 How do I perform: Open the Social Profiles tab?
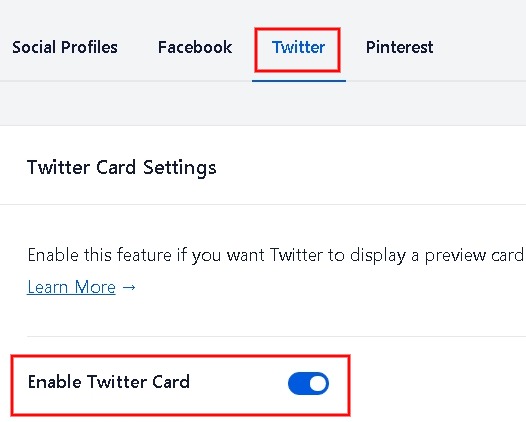pyautogui.click(x=65, y=47)
